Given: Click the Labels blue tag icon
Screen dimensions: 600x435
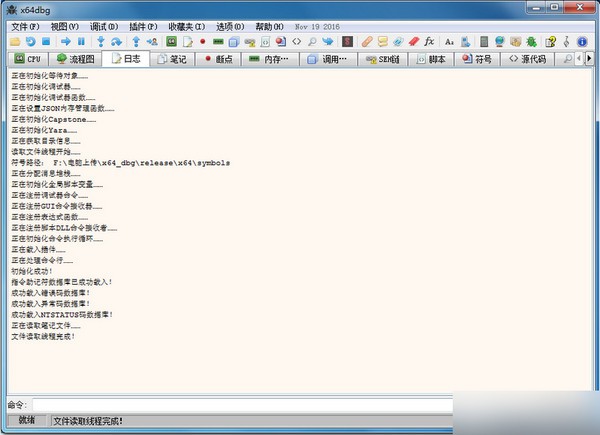Looking at the screenshot, I should pos(398,41).
